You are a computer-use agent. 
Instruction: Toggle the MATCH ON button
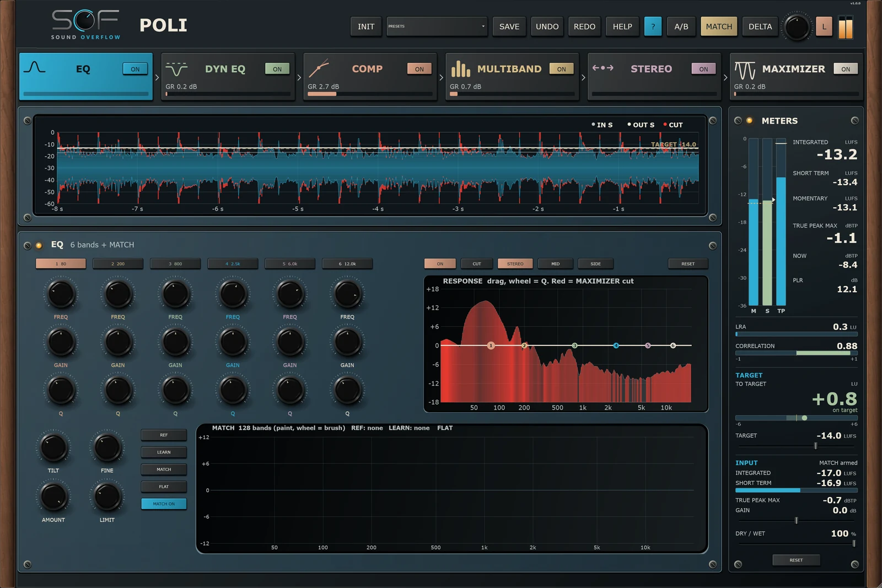[164, 504]
